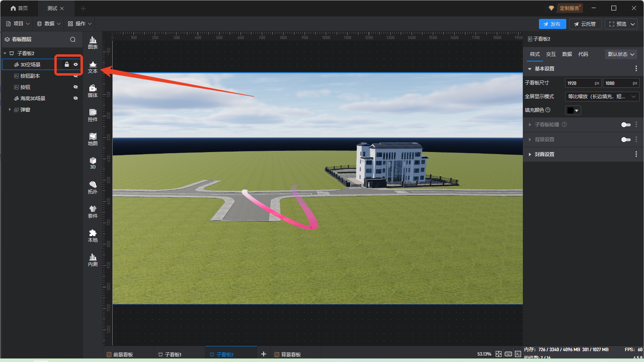Open the 图表 chart components panel
Screen dimensions: 644x362
[93, 42]
